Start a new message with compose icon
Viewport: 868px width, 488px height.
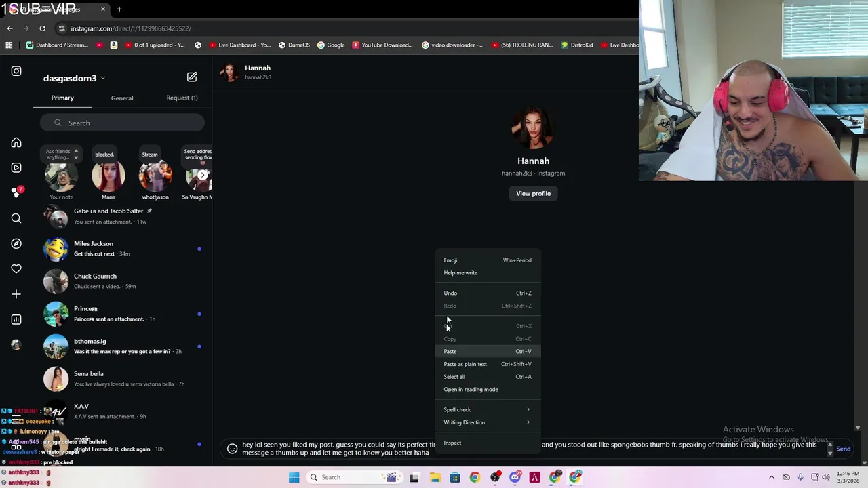pos(192,77)
